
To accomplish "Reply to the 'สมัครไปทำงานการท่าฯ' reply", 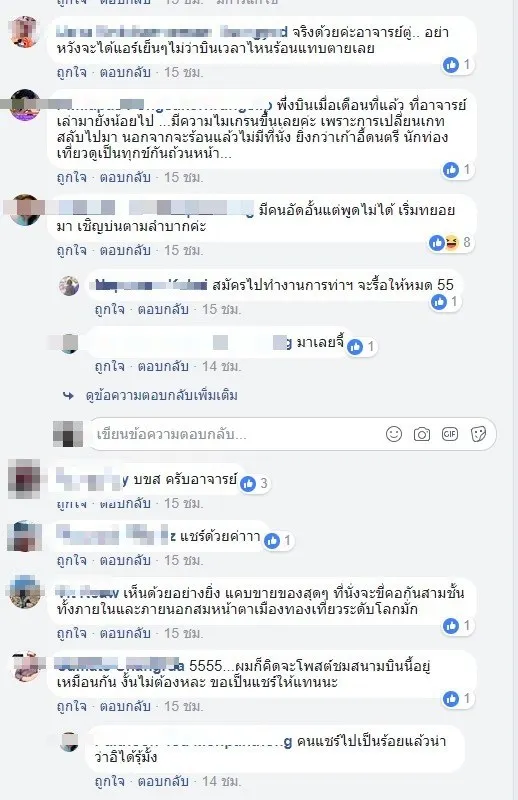I will [163, 309].
